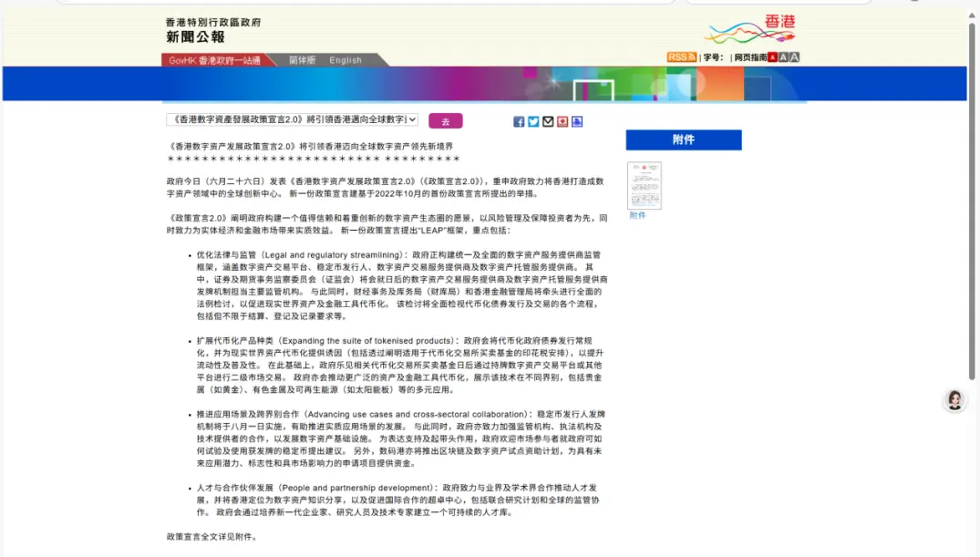Reduce text size with the smaller A button

pos(785,57)
